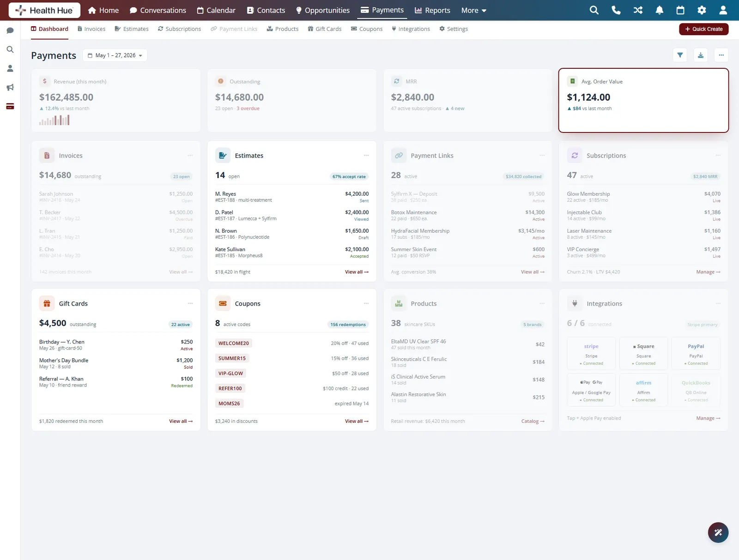Image resolution: width=739 pixels, height=560 pixels.
Task: Click 67% accept rate badge
Action: (x=349, y=176)
